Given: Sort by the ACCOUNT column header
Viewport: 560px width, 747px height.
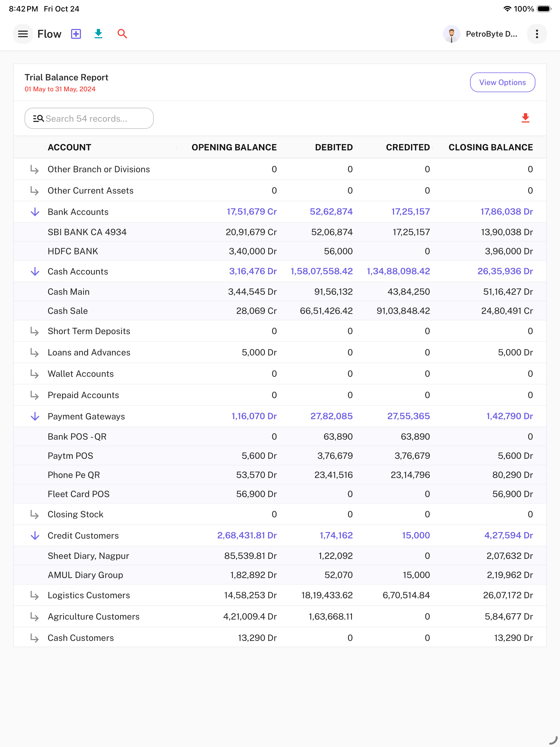Looking at the screenshot, I should [x=69, y=147].
